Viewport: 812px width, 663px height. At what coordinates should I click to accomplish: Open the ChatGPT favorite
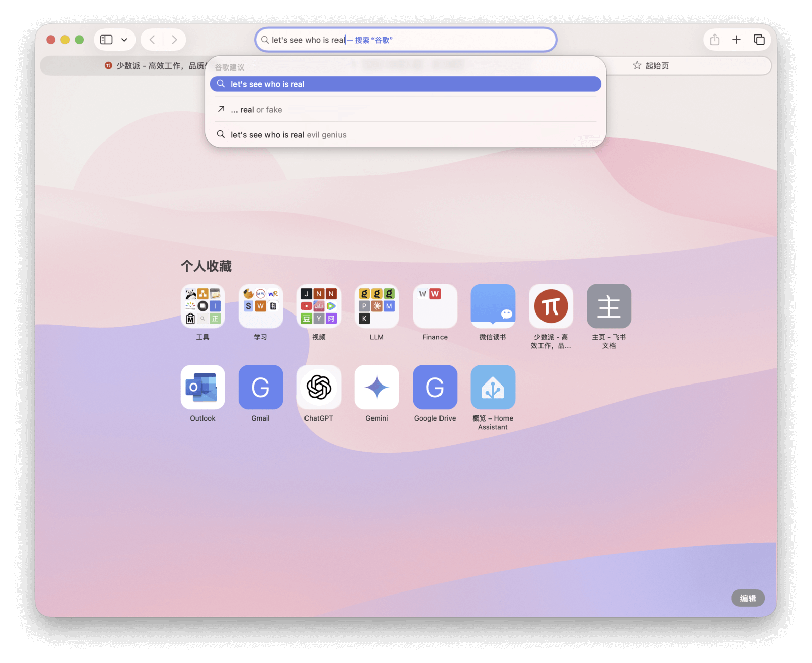(x=319, y=388)
